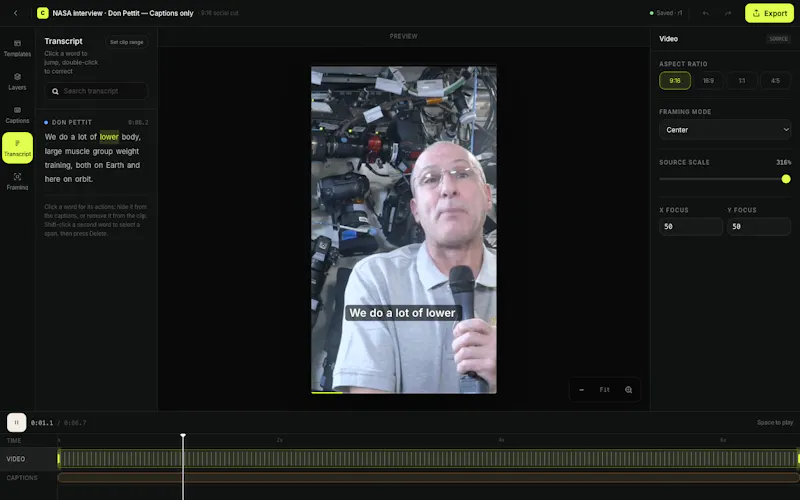Focus the Search transcript field

click(96, 91)
